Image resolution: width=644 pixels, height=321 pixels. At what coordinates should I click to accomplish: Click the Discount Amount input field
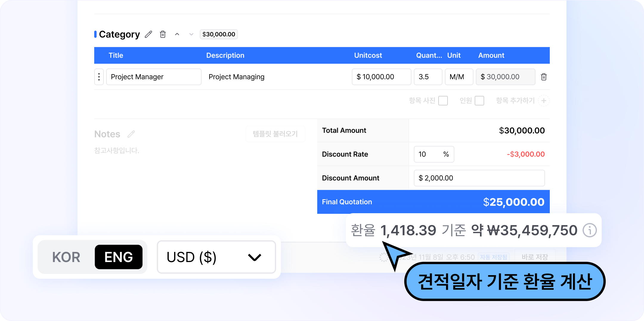(479, 178)
